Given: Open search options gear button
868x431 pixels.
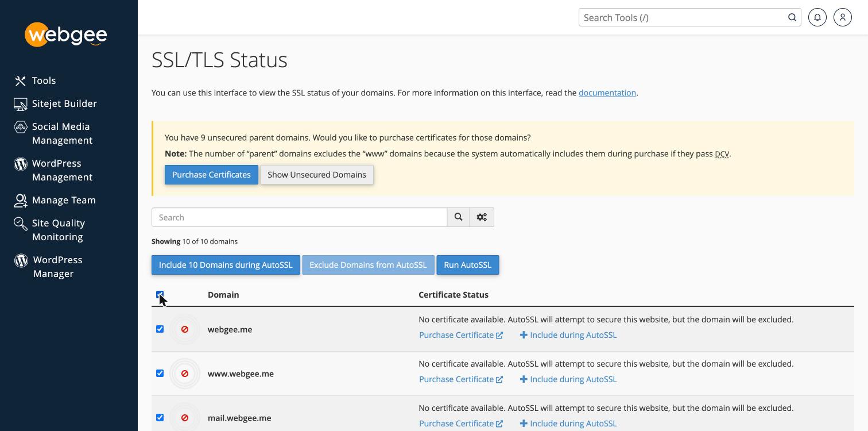Looking at the screenshot, I should coord(482,217).
